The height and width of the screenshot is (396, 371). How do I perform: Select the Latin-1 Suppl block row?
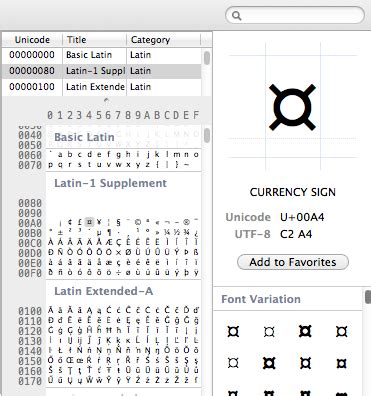tap(102, 71)
